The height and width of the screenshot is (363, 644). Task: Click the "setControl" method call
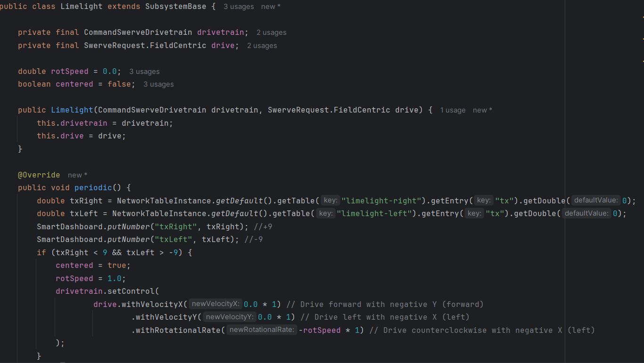(x=131, y=291)
